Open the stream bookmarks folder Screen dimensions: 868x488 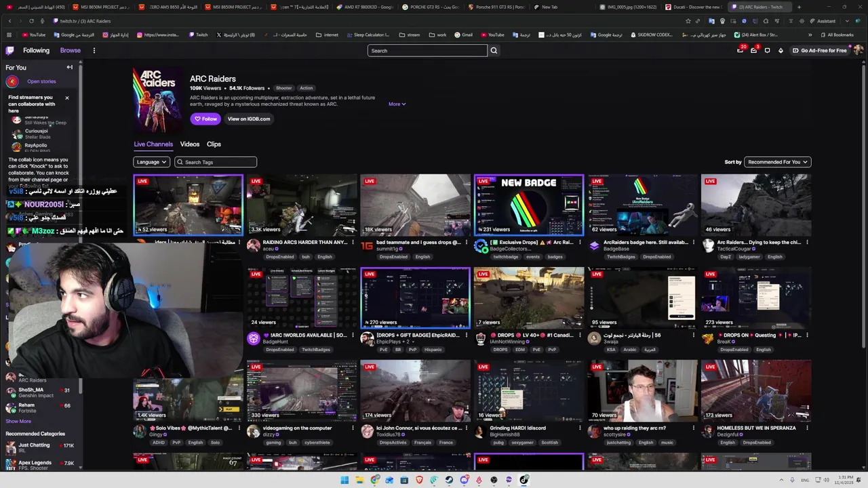(x=411, y=35)
